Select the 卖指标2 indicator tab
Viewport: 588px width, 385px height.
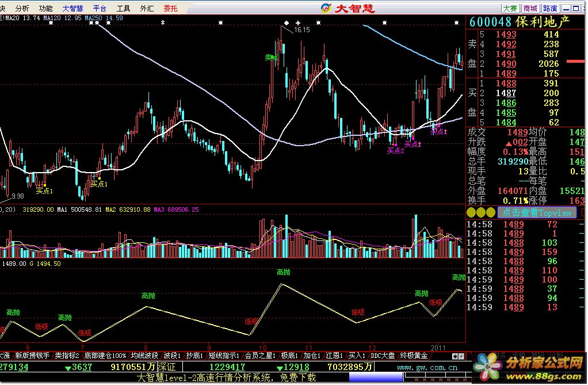click(67, 355)
